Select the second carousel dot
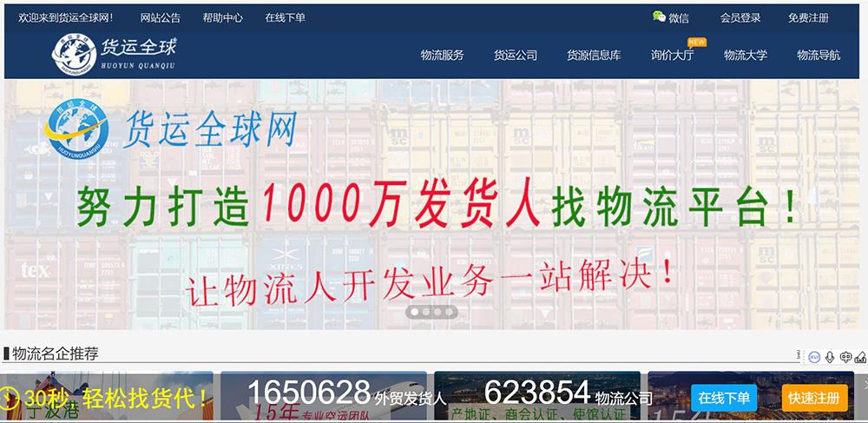This screenshot has height=423, width=868. pyautogui.click(x=425, y=312)
